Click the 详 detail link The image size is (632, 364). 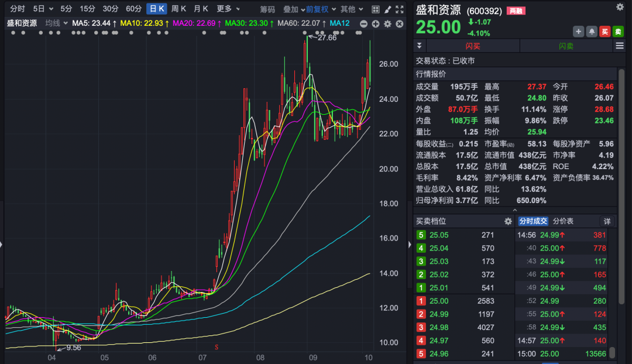pos(607,221)
